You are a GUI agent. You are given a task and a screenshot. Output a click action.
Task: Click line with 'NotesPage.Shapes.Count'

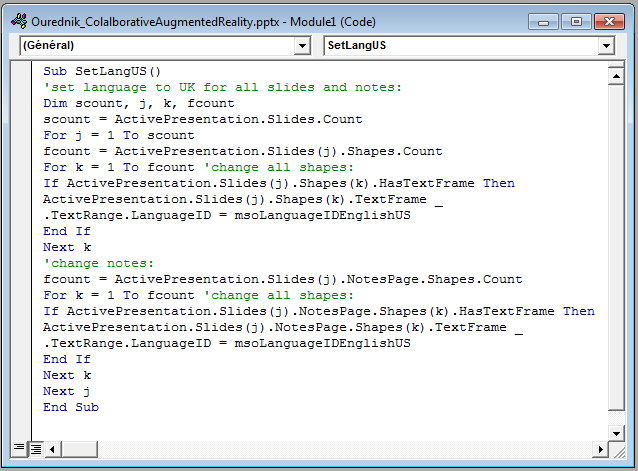click(x=283, y=279)
